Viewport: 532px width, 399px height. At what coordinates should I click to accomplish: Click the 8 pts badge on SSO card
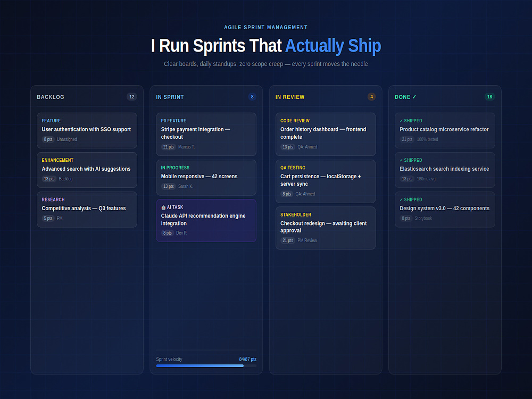pyautogui.click(x=48, y=139)
